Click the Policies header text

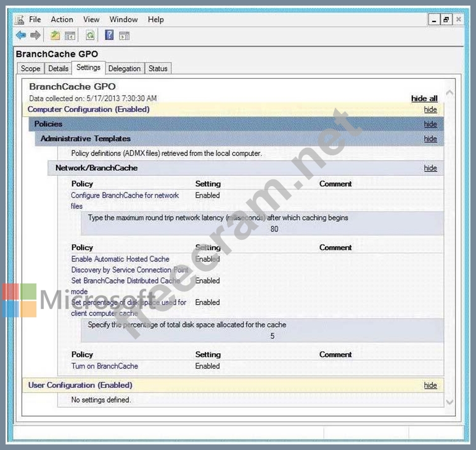[x=48, y=124]
